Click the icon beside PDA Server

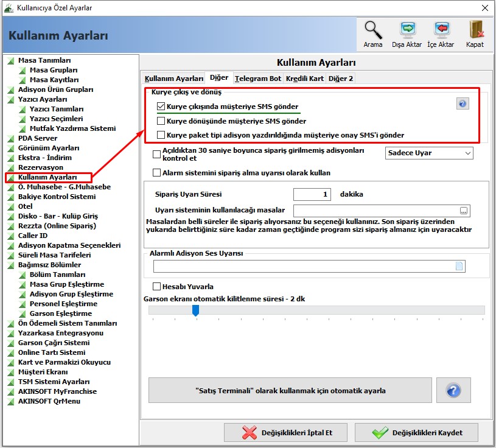11,138
